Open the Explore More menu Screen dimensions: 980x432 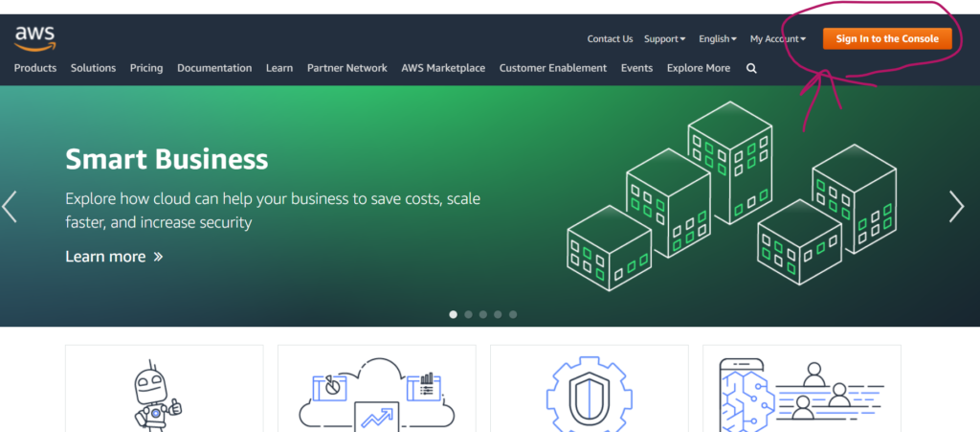[698, 68]
